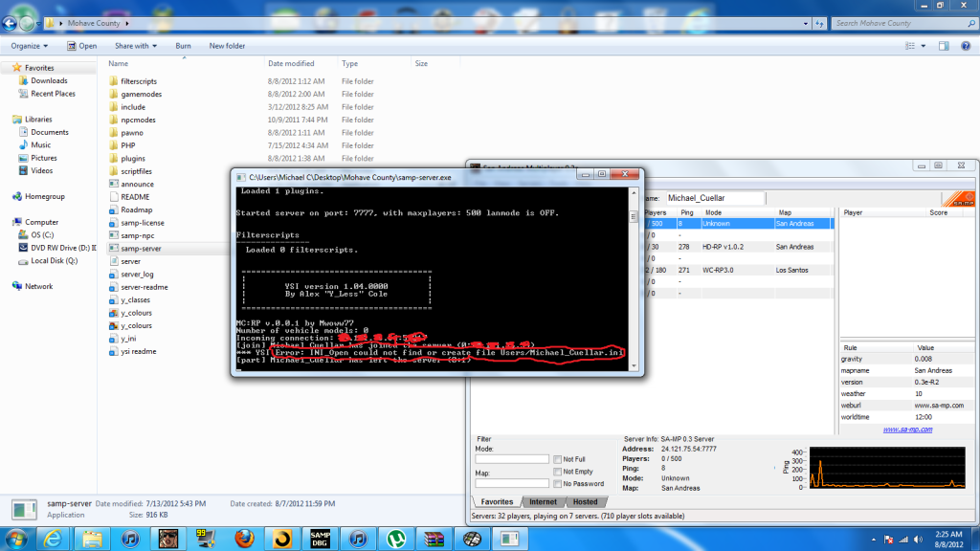Expand the Mohave County breadcrumb arrow
Screen dimensions: 980x551
point(127,23)
